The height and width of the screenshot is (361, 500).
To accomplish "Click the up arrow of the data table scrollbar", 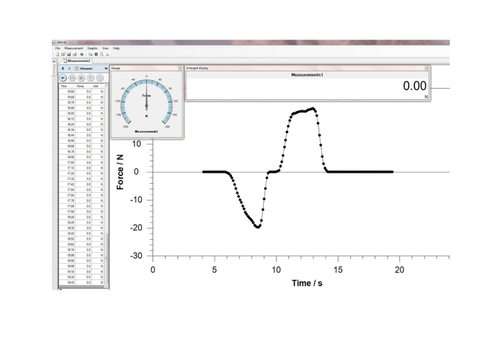I will click(106, 86).
